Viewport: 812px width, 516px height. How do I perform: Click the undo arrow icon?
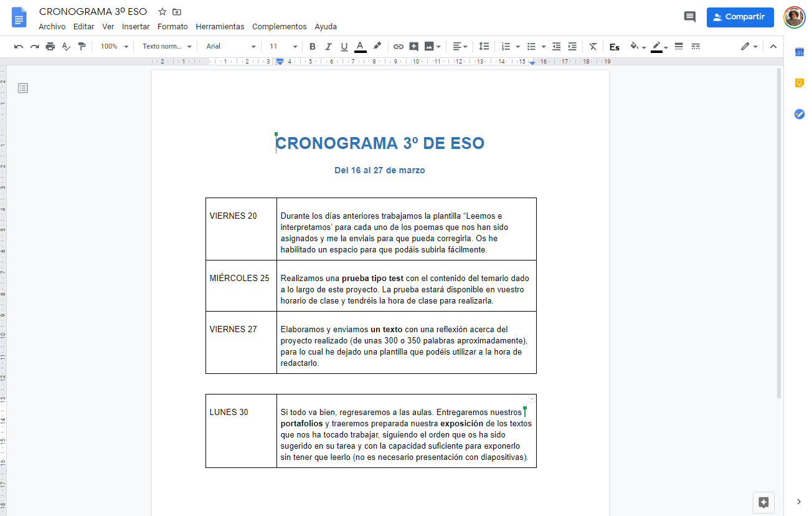(19, 47)
